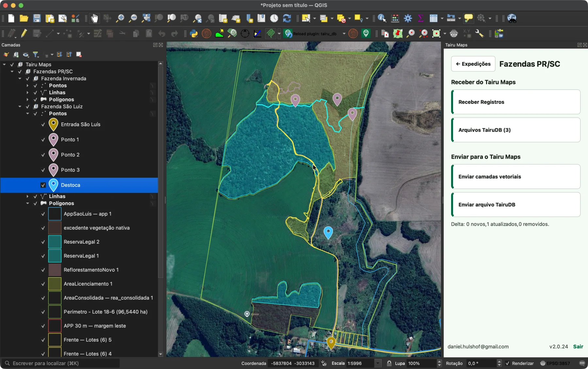Open the manage visibility eye menu

tap(26, 55)
